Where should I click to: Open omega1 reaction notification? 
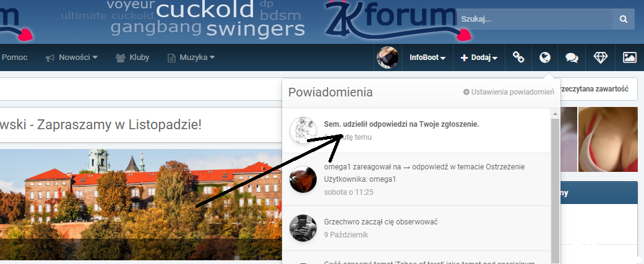(416, 179)
